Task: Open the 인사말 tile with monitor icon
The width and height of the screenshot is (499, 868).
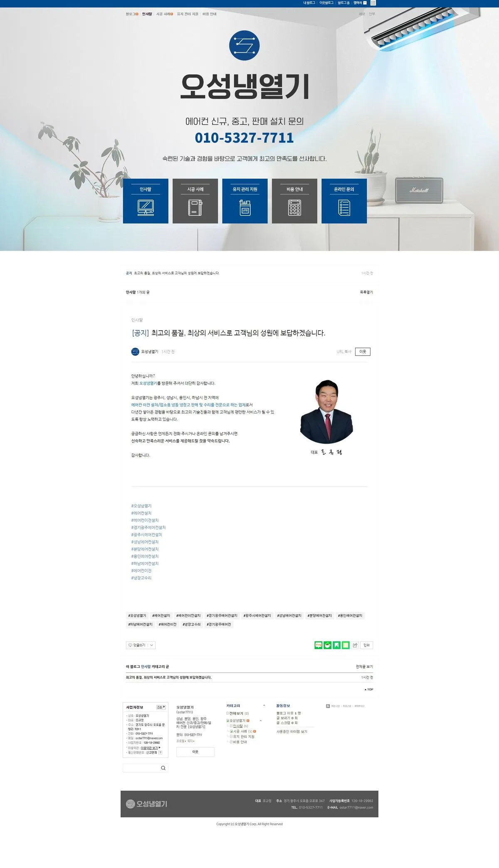Action: (x=146, y=201)
